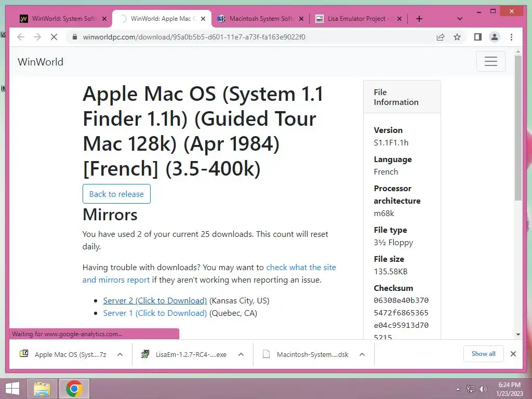
Task: Open the WinWorld hamburger navigation menu
Action: pos(490,61)
